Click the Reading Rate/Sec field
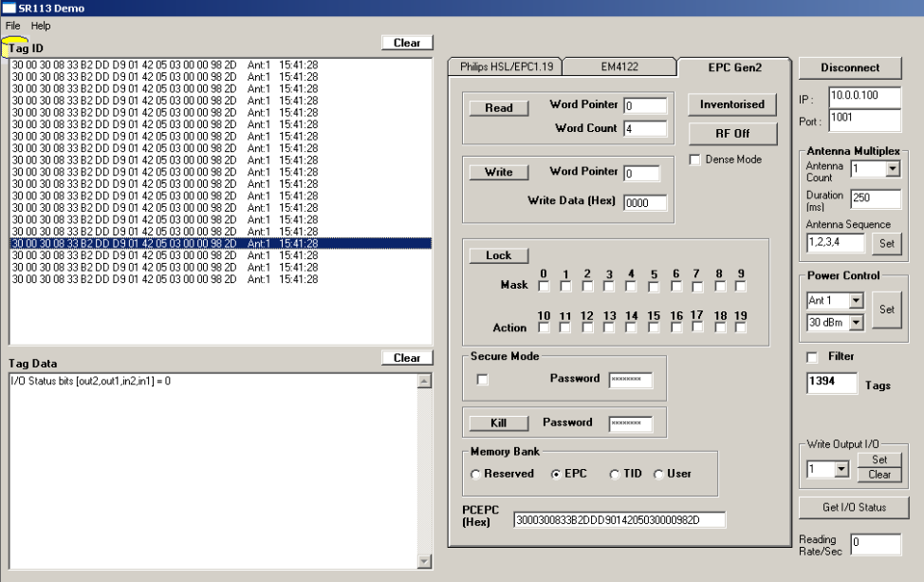This screenshot has width=924, height=582. pyautogui.click(x=876, y=544)
